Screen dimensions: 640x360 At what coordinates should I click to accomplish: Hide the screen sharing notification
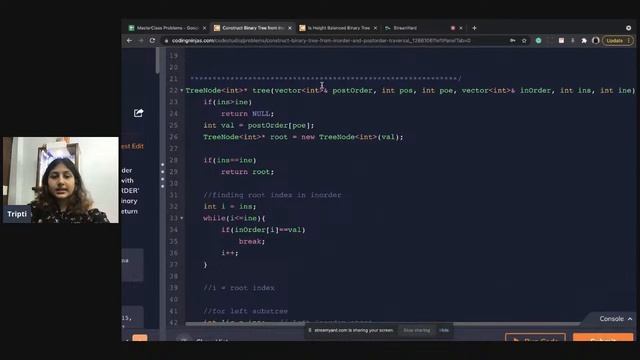[444, 330]
